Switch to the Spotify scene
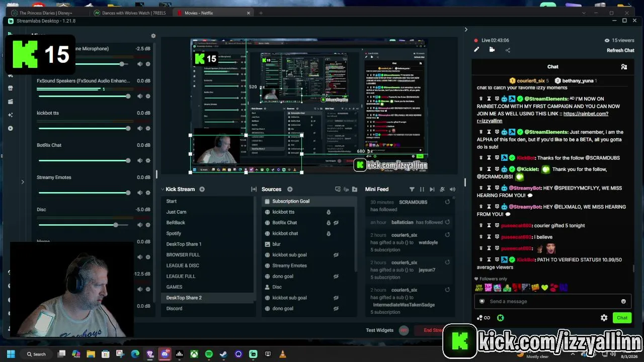The image size is (644, 362). [x=207, y=233]
